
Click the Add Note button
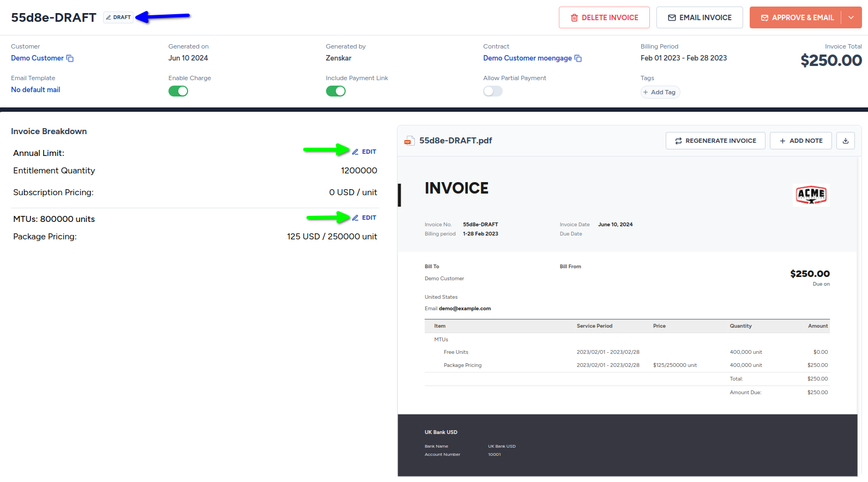click(801, 141)
